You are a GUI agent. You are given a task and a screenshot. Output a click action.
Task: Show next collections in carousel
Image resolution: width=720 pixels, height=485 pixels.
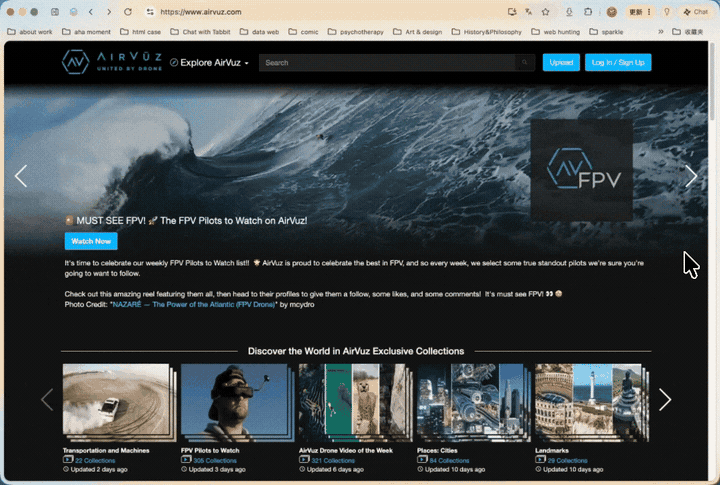(x=665, y=400)
